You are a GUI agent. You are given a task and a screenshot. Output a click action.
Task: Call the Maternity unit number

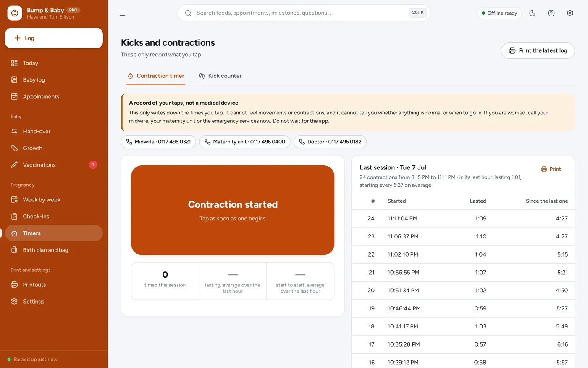245,142
